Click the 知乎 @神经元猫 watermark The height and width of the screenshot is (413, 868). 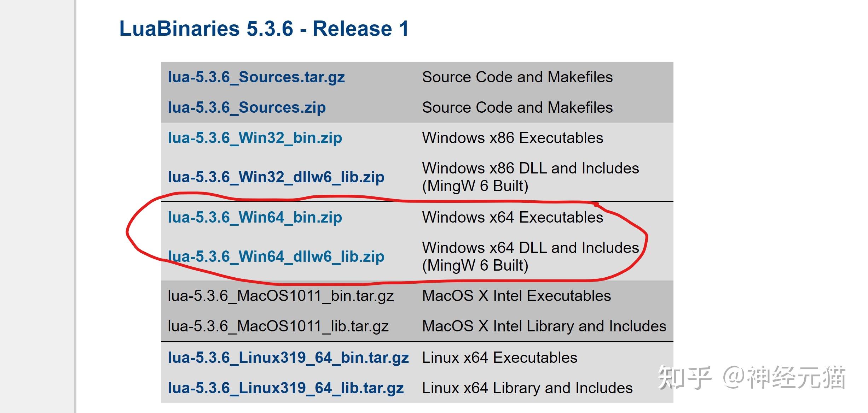click(751, 377)
